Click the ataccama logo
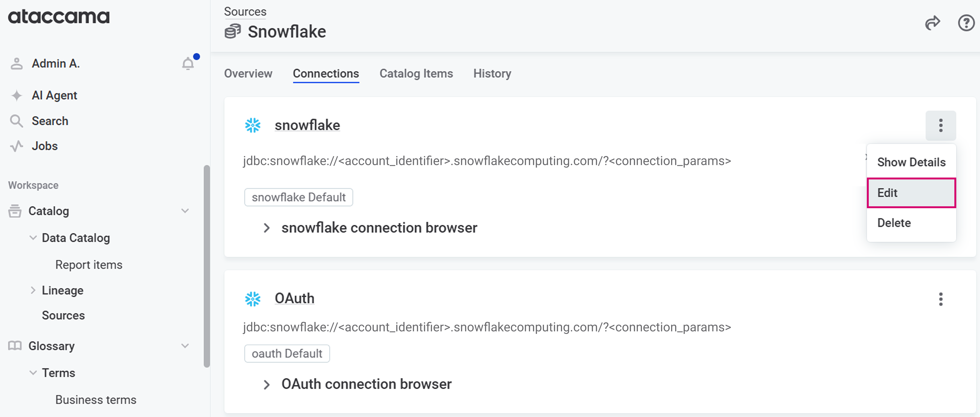This screenshot has width=980, height=417. [58, 16]
